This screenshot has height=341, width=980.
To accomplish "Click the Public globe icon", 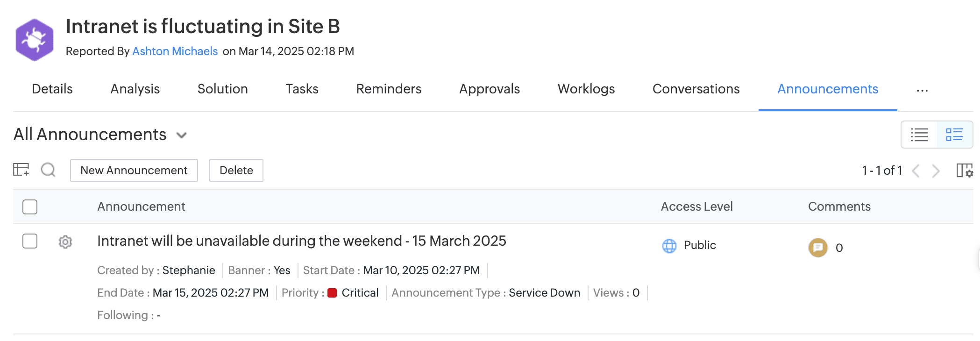I will [669, 246].
